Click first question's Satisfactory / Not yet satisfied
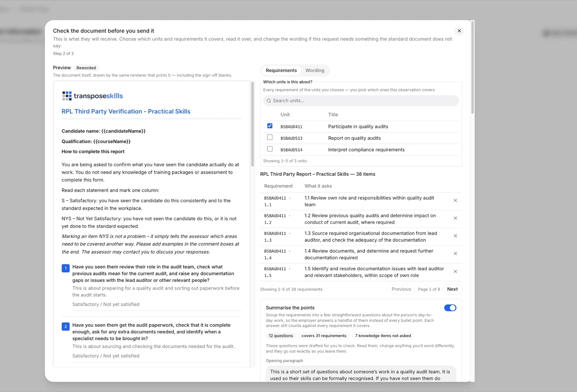This screenshot has height=392, width=577. (x=106, y=304)
